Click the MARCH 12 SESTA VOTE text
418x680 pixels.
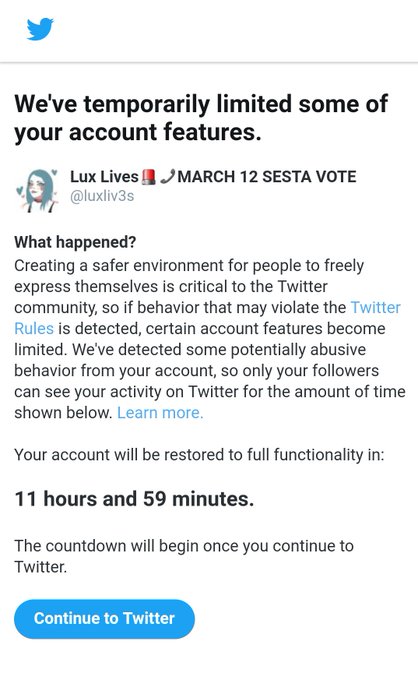(x=267, y=177)
